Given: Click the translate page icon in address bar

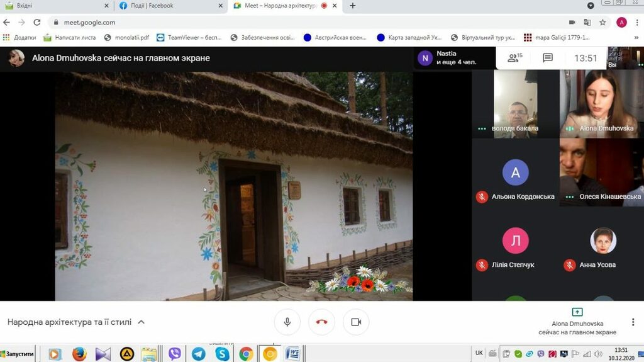Looking at the screenshot, I should (x=587, y=22).
